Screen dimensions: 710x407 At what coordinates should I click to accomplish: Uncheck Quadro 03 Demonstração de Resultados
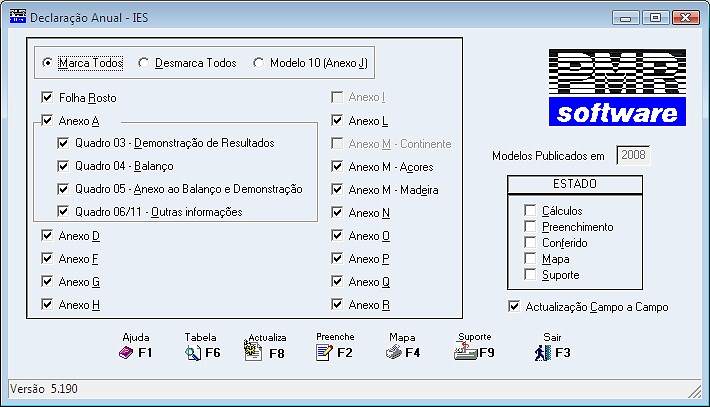click(x=63, y=143)
